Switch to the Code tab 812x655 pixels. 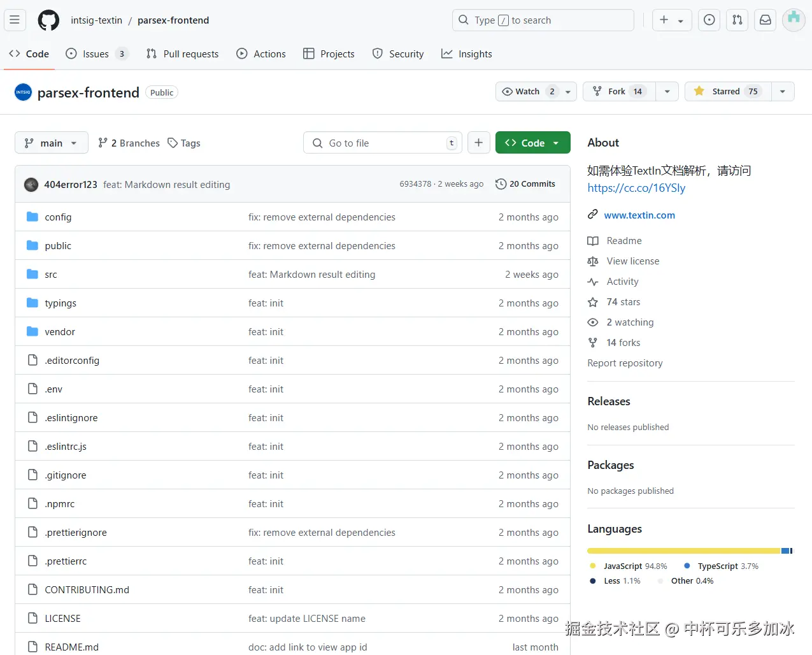(x=29, y=54)
